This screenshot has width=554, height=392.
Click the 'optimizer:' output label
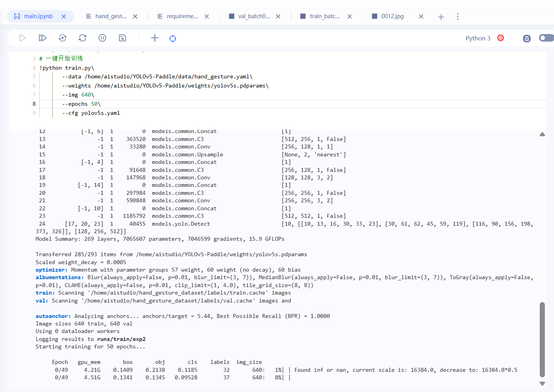coord(51,270)
